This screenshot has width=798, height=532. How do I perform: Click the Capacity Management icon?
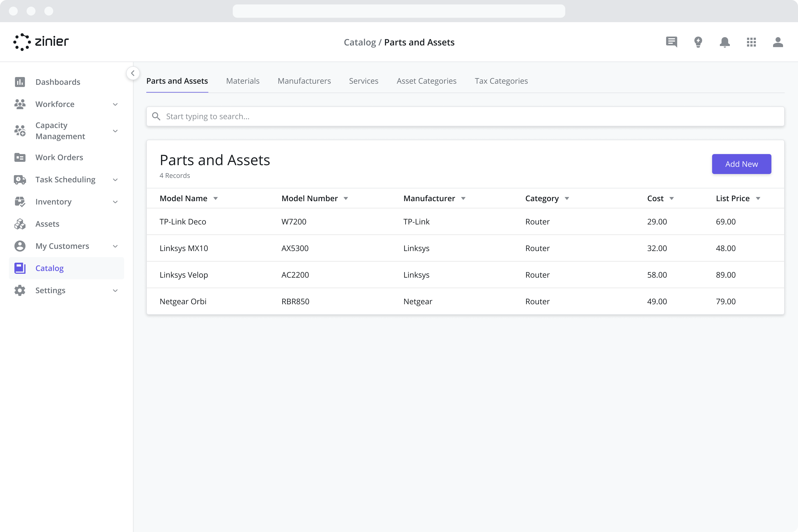[20, 131]
